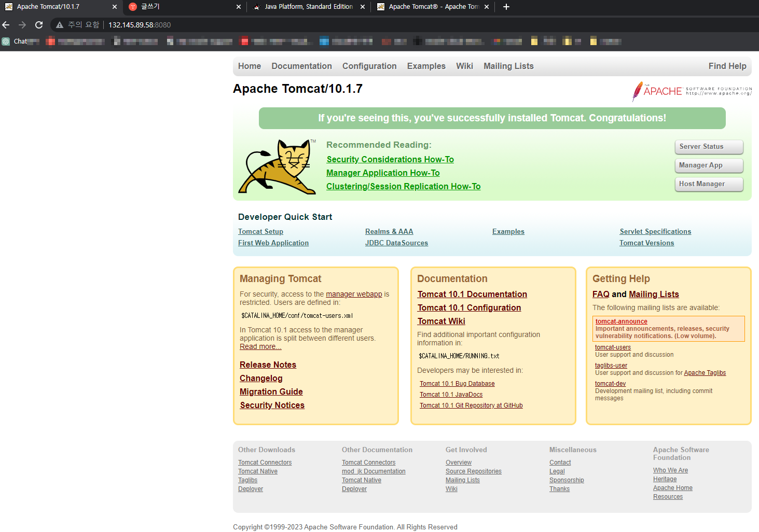Close the Apache Tomcat® tab
759x532 pixels.
point(487,7)
